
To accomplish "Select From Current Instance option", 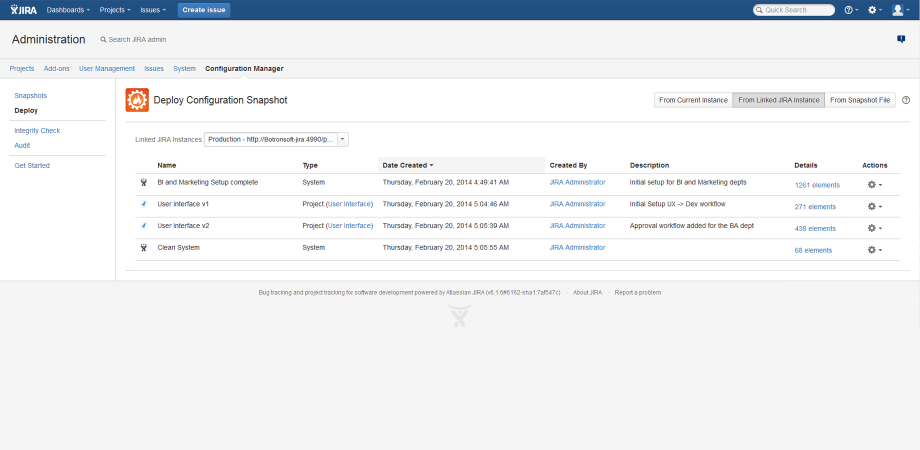I will click(x=694, y=100).
